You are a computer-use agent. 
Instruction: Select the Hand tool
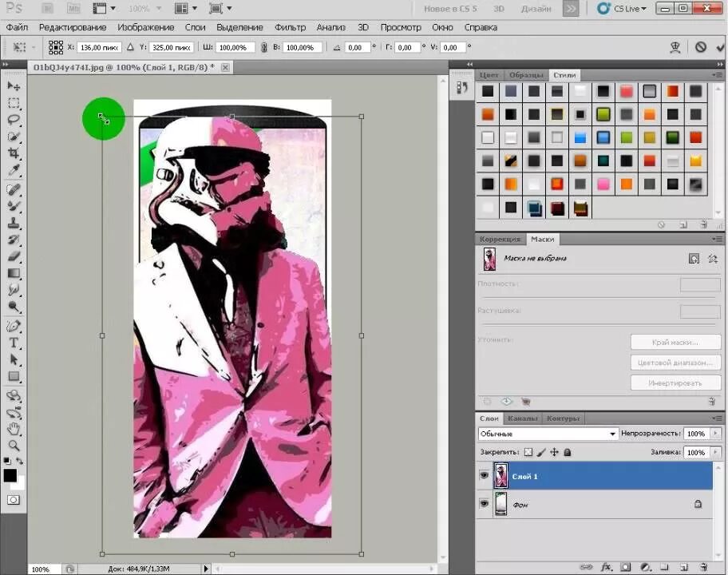tap(14, 429)
